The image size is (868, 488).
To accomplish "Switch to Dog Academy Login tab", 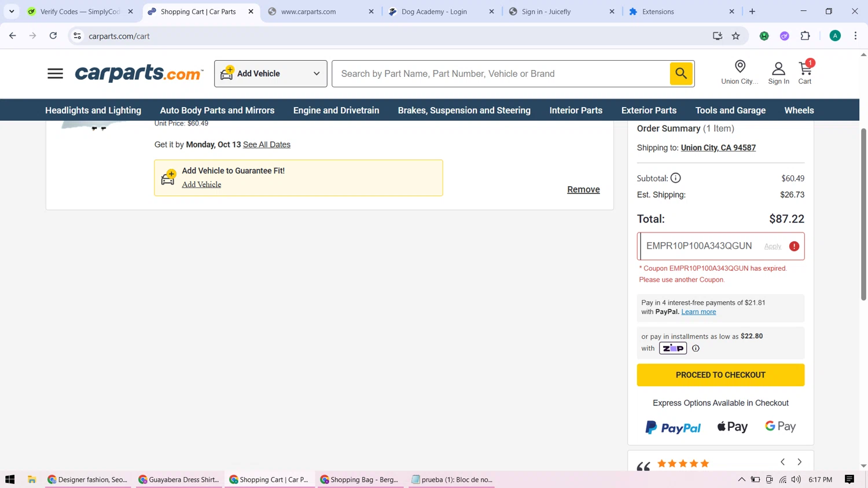I will [x=442, y=12].
